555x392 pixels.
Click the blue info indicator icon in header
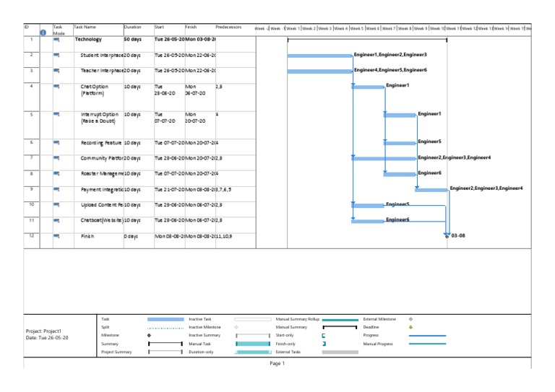point(43,32)
